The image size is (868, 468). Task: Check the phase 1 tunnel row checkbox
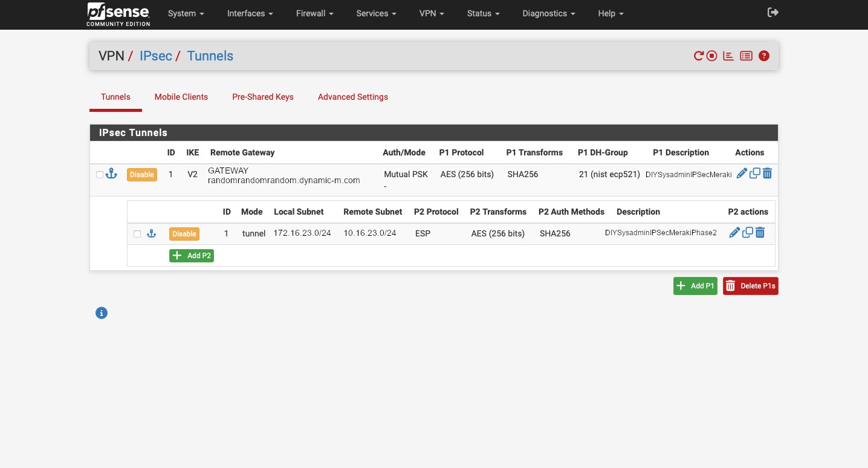click(100, 175)
